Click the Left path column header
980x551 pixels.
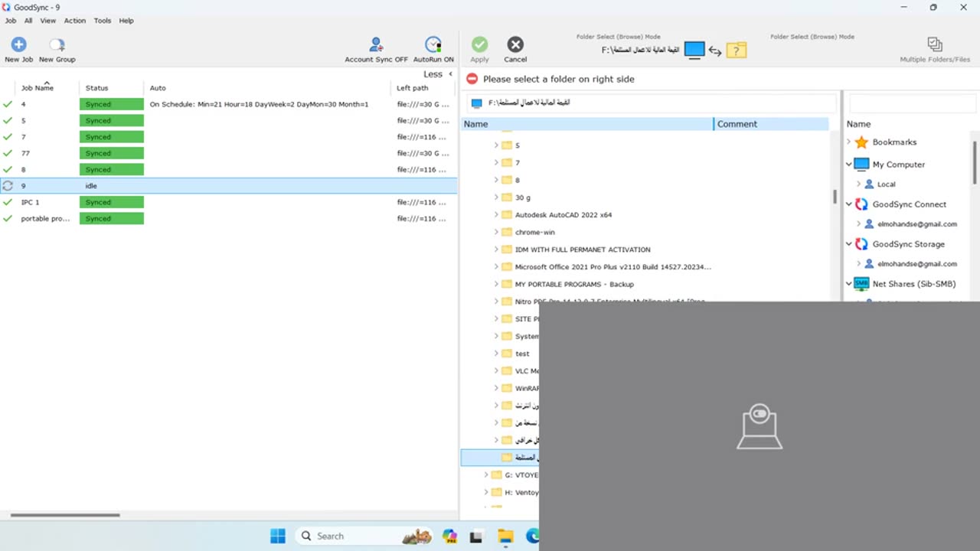[x=413, y=88]
